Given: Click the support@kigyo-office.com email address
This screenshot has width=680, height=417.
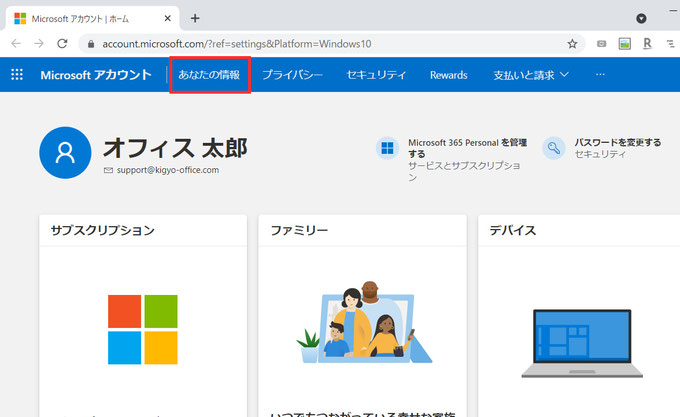Looking at the screenshot, I should click(x=168, y=170).
